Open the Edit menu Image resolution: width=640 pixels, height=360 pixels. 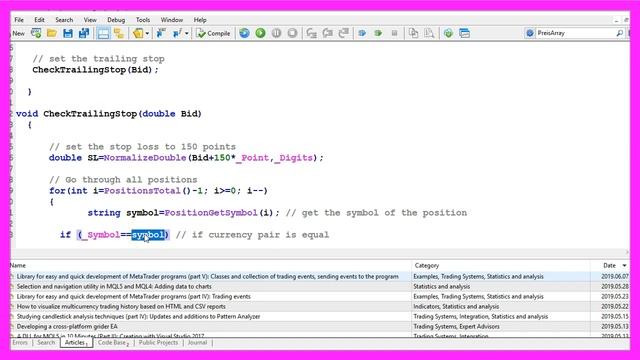point(39,20)
